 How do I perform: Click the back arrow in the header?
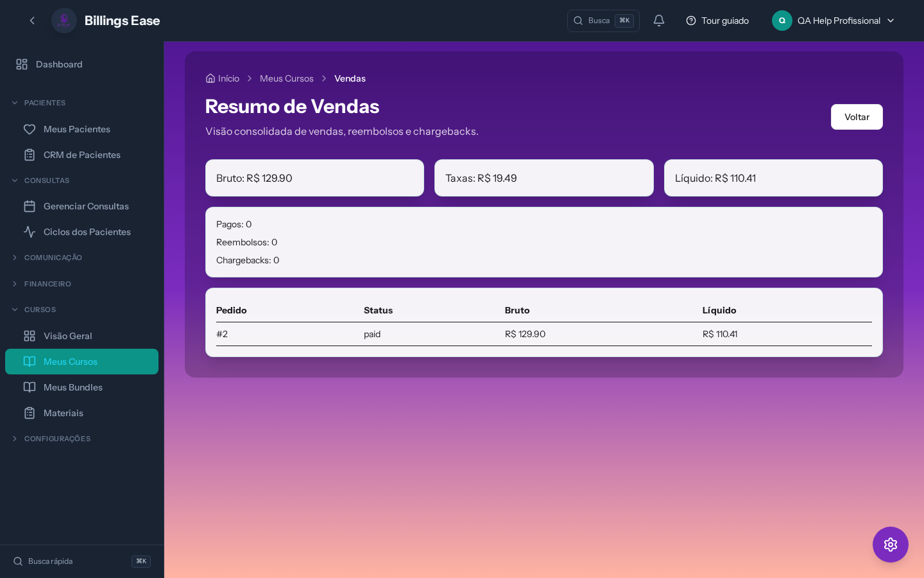point(32,21)
